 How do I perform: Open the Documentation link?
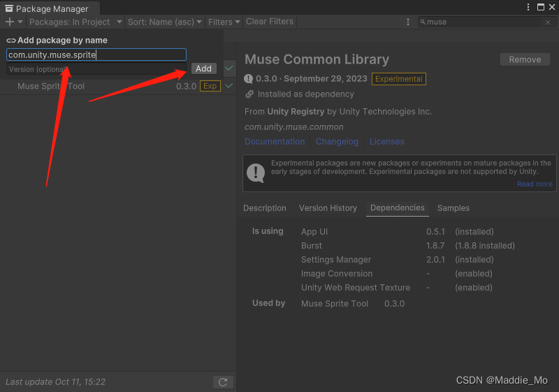point(275,141)
